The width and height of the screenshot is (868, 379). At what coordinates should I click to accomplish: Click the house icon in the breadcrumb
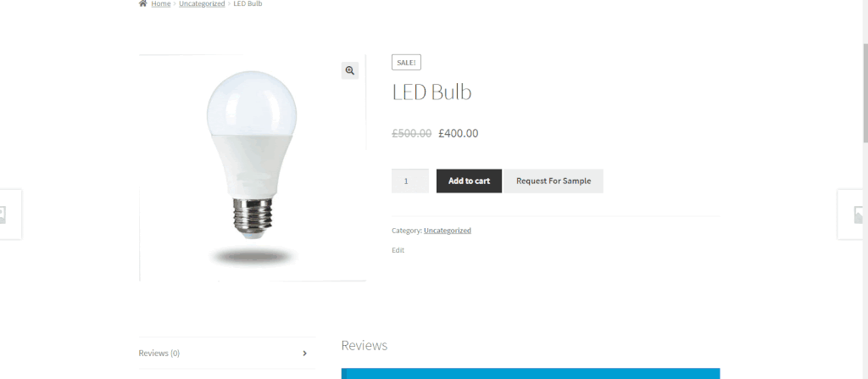coord(142,3)
